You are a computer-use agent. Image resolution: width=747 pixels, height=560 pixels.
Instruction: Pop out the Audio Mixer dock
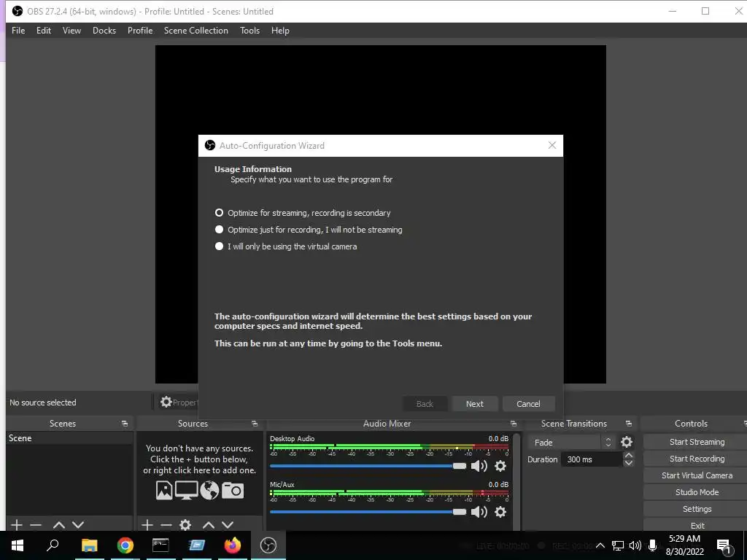pos(513,424)
